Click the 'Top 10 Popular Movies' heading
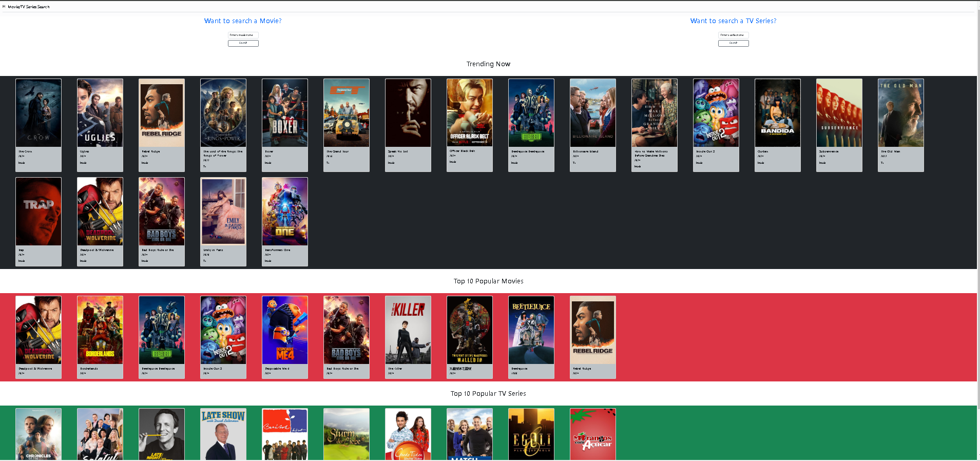 [x=488, y=281]
